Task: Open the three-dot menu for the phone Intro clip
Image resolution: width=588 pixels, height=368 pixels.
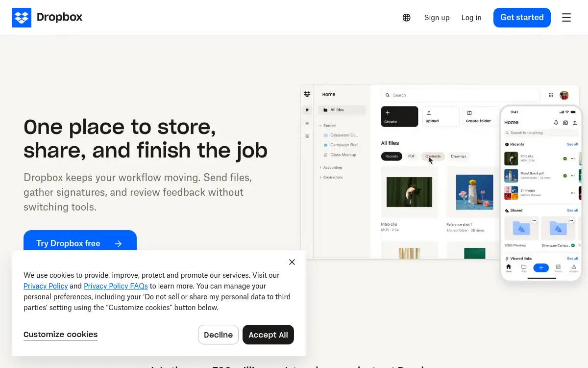Action: tap(573, 158)
